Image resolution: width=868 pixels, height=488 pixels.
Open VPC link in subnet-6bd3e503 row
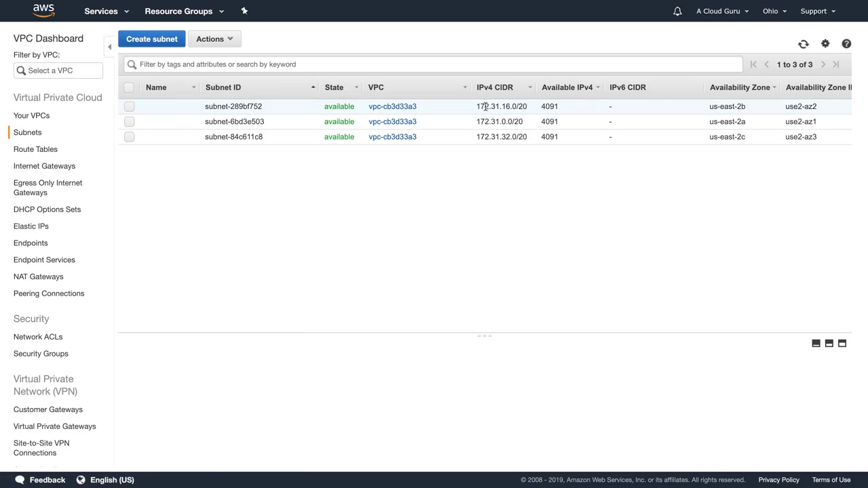[393, 121]
